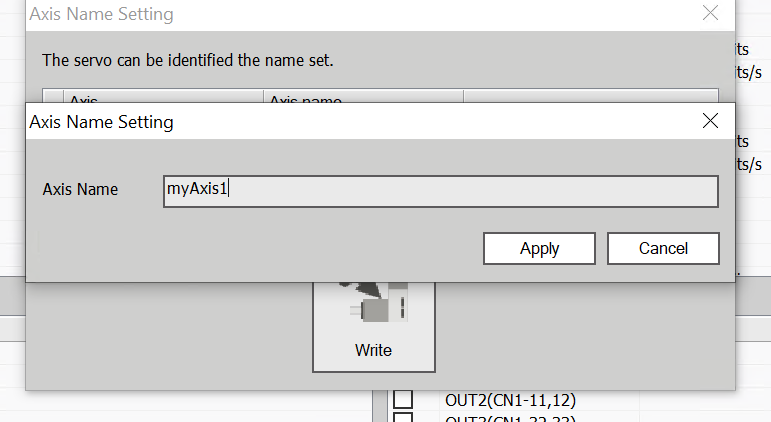Toggle the partially visible OUT3 checkbox
The width and height of the screenshot is (771, 422).
(403, 418)
